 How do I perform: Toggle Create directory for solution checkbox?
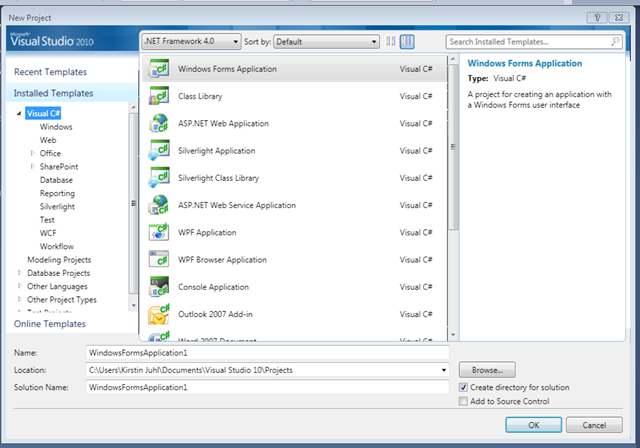pos(463,387)
